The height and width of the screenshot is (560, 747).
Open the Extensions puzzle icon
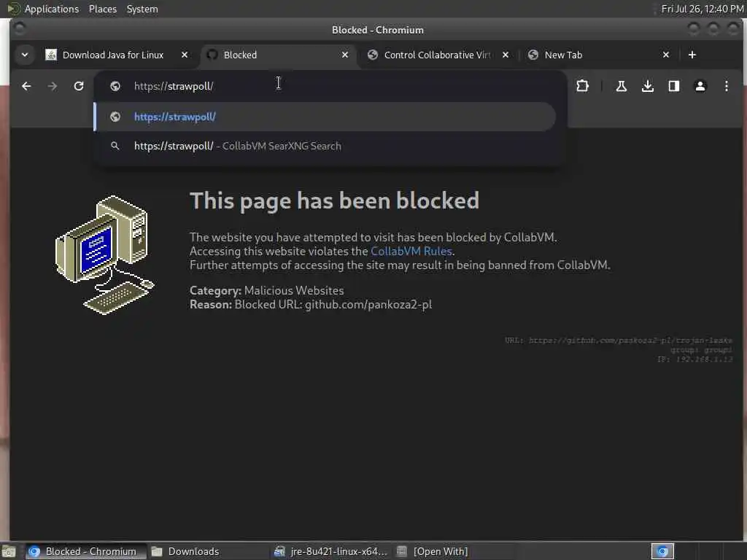[x=583, y=86]
